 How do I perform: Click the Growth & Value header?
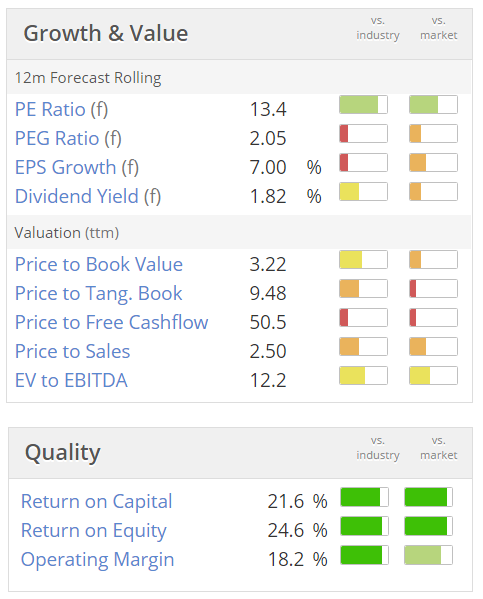coord(106,33)
